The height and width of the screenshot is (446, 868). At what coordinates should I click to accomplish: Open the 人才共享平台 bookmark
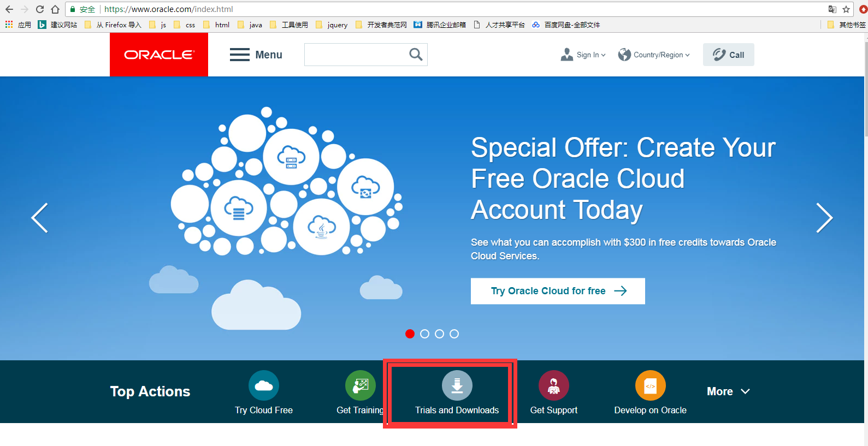pos(499,25)
